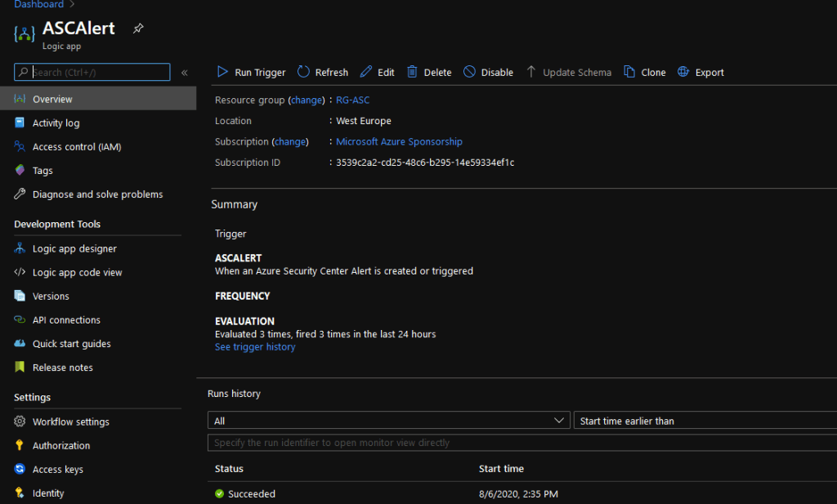The width and height of the screenshot is (837, 504).
Task: Open Microsoft Azure Sponsorship subscription
Action: point(399,141)
